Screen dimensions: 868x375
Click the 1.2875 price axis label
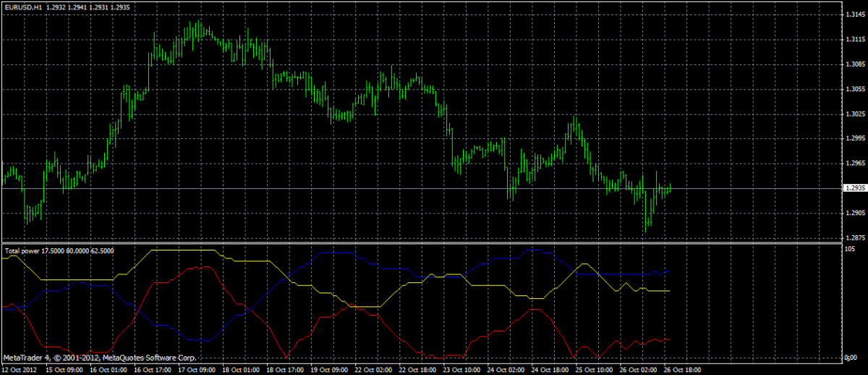[x=852, y=237]
